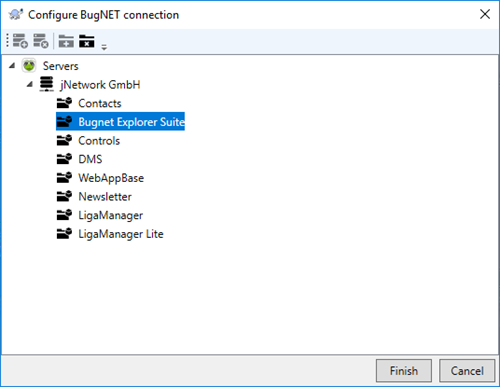Select the Contacts project
The image size is (500, 387).
100,103
